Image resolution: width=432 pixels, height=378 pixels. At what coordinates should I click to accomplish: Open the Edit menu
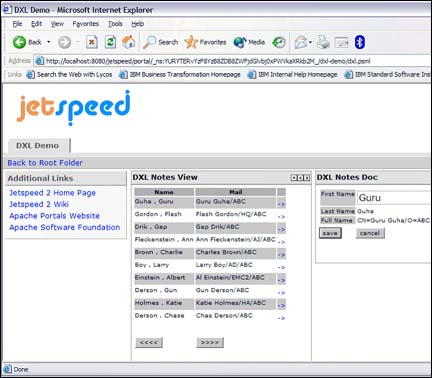point(36,24)
